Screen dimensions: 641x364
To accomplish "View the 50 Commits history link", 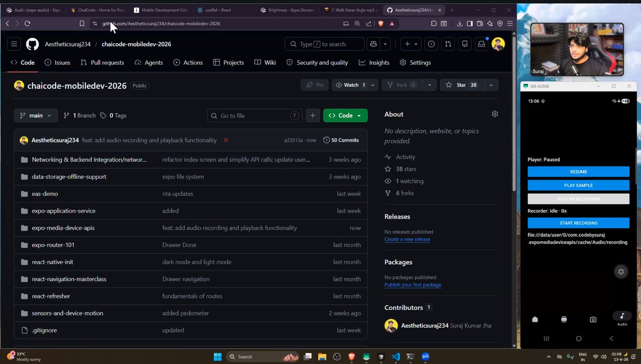I will point(341,140).
